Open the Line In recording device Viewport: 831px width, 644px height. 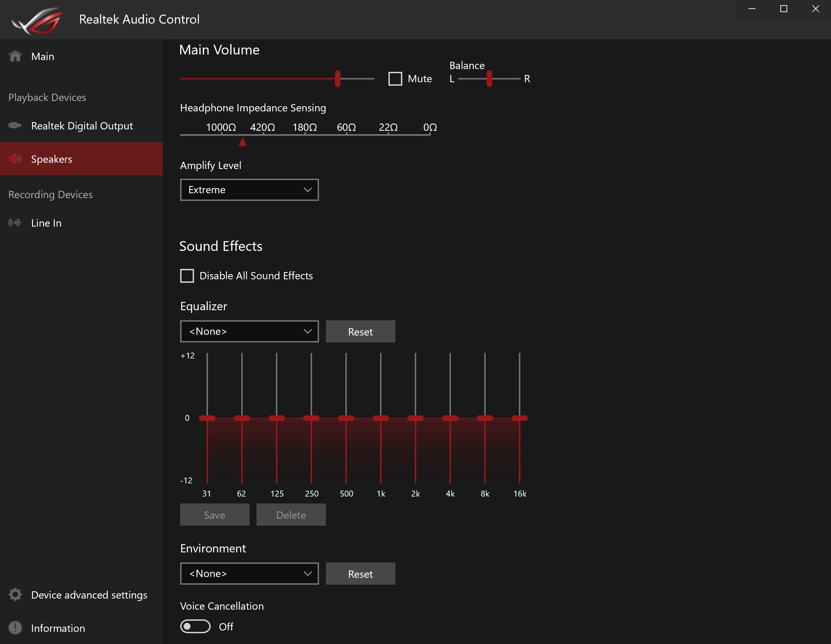tap(82, 223)
